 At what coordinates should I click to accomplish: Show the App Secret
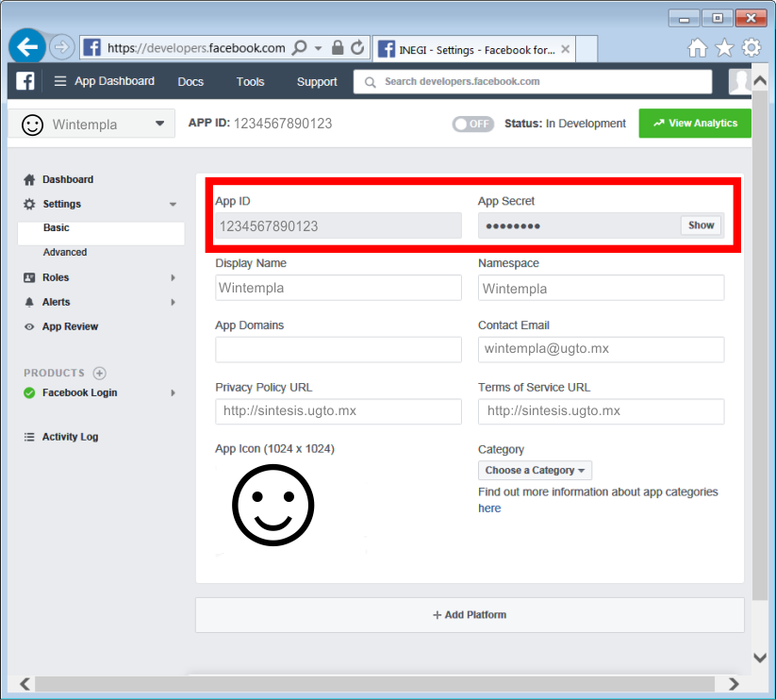[701, 225]
